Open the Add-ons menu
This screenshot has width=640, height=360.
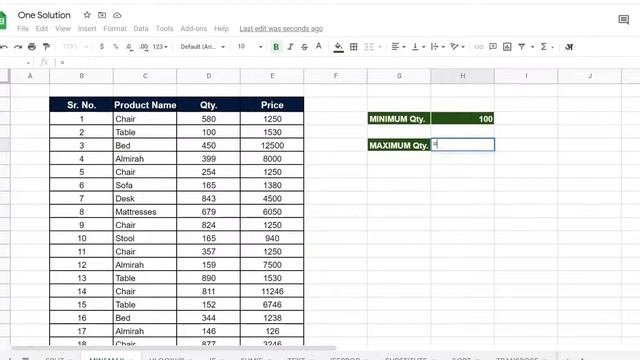[193, 29]
